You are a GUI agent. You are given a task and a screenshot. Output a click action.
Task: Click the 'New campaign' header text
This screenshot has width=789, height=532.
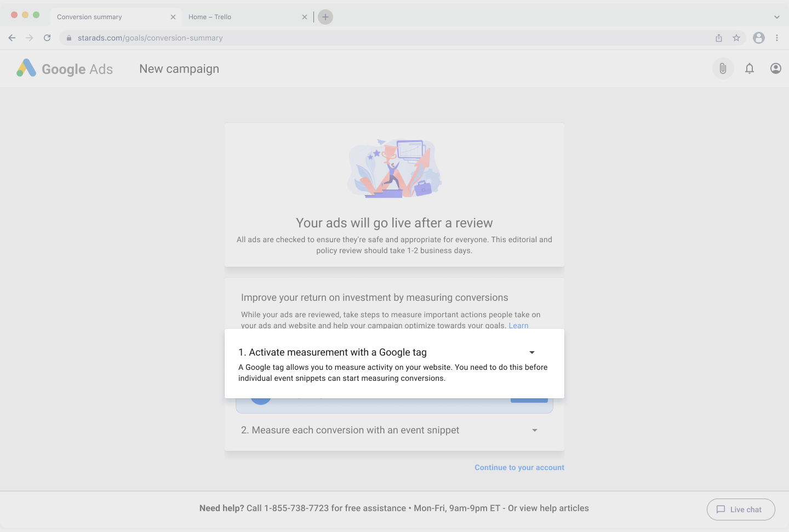click(x=179, y=68)
